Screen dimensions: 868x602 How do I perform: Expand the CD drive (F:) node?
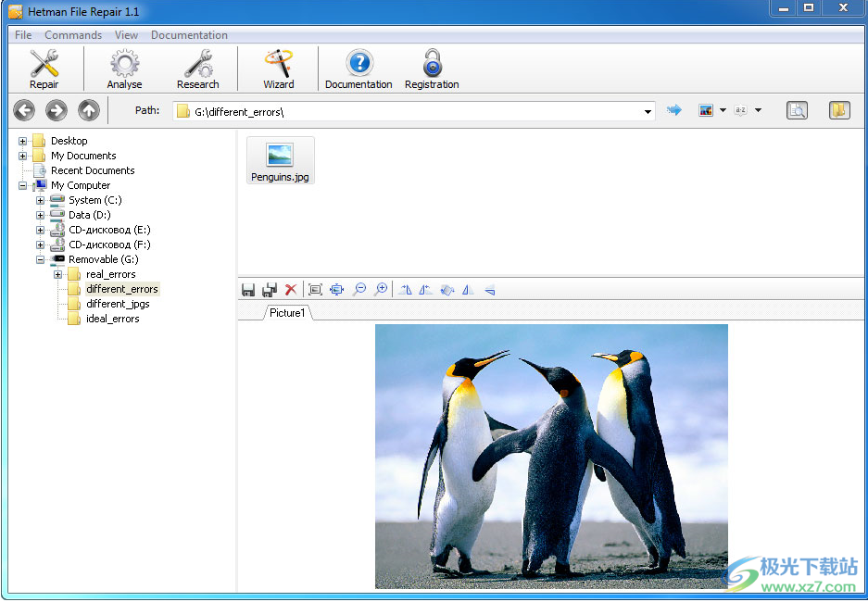pyautogui.click(x=41, y=245)
